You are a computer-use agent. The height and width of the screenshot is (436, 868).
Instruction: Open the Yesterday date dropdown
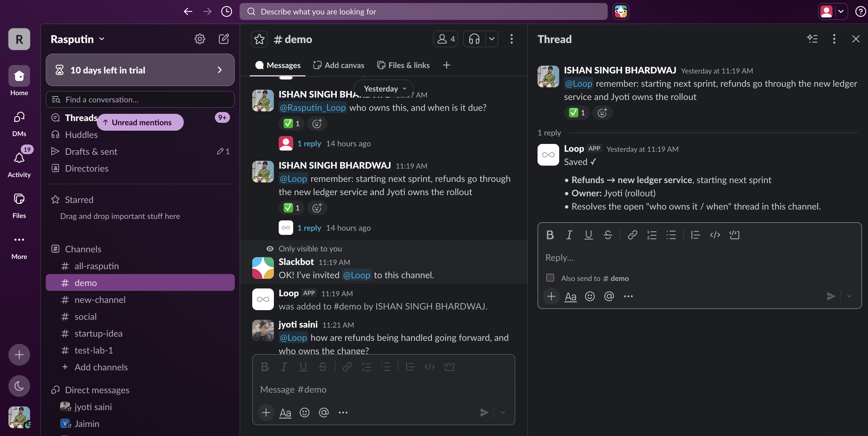click(384, 89)
